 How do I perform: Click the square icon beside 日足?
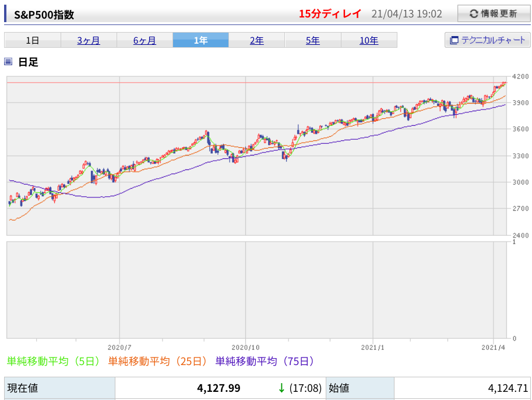pyautogui.click(x=8, y=62)
